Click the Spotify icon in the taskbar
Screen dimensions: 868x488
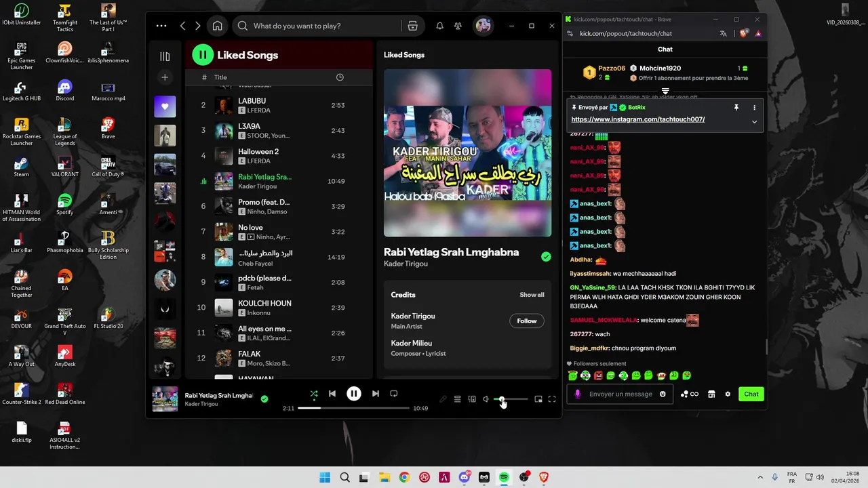[x=504, y=477]
